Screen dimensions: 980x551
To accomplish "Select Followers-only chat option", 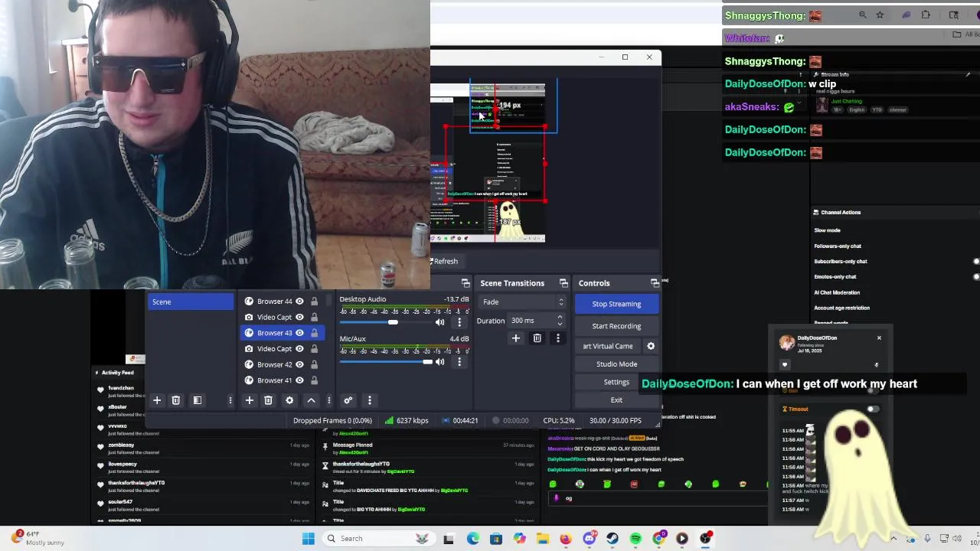I will (x=838, y=246).
